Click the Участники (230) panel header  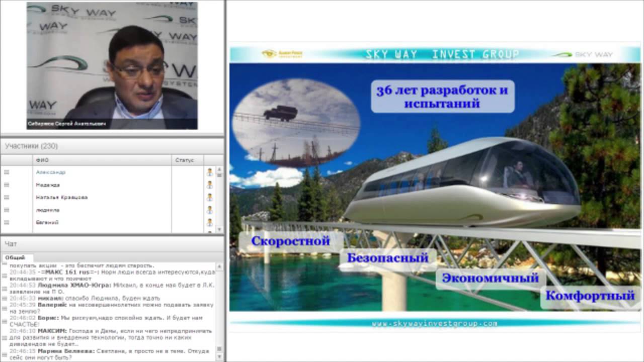point(112,146)
